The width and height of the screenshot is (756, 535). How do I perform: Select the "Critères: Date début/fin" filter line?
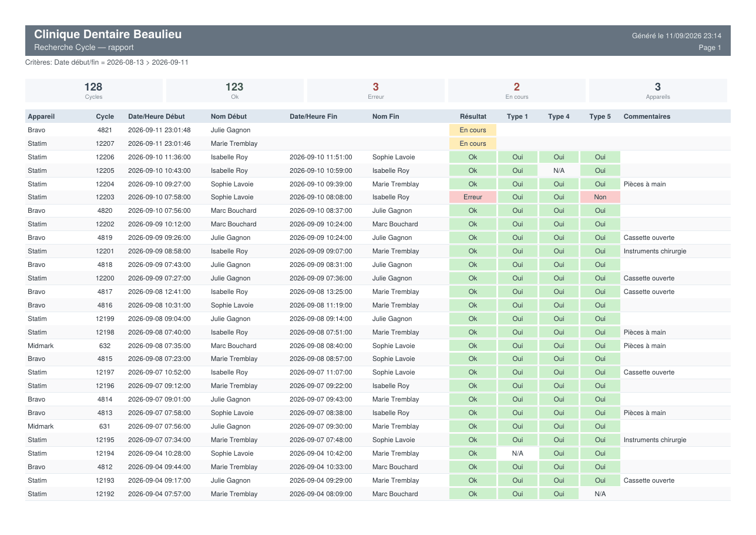[107, 62]
